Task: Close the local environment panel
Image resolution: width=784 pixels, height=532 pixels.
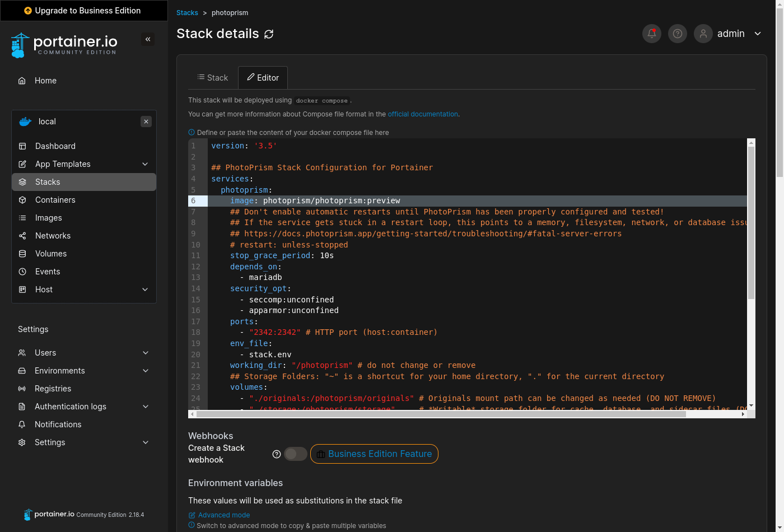Action: (x=146, y=122)
